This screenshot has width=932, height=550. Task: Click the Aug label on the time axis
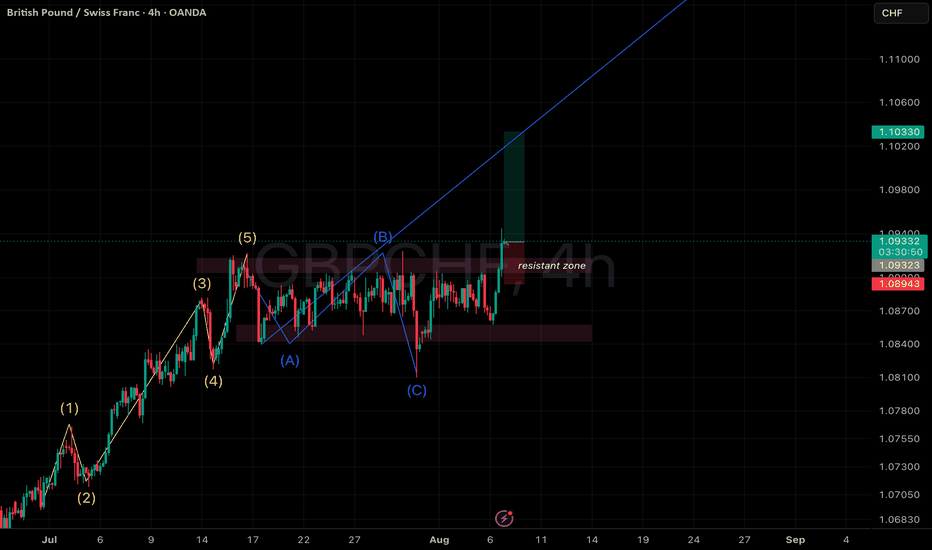tap(439, 540)
